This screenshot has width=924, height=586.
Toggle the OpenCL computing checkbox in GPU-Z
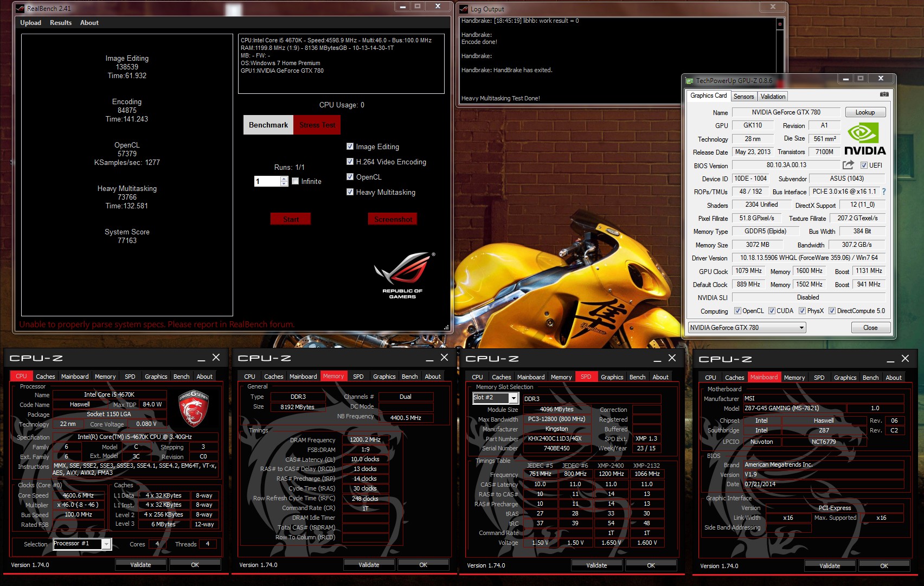click(737, 311)
